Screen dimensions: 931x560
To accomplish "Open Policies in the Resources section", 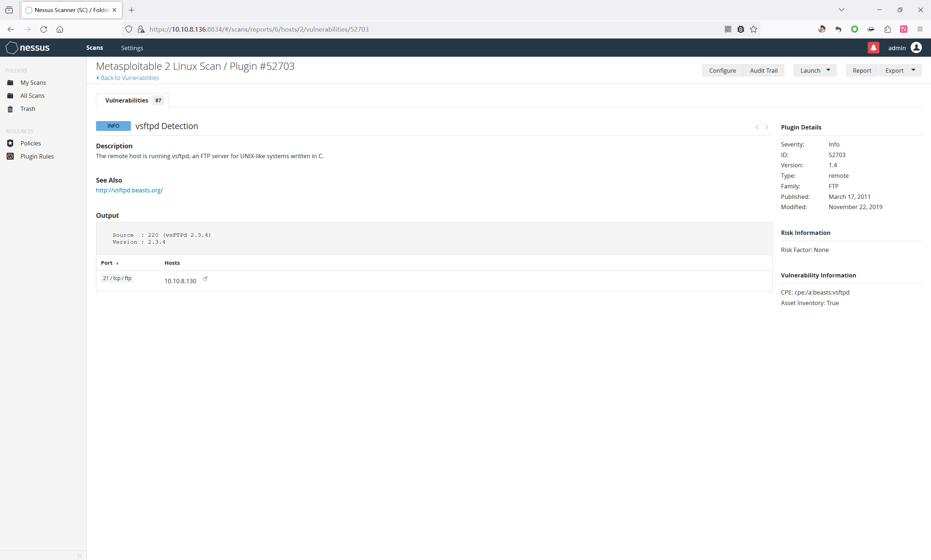I will (31, 143).
